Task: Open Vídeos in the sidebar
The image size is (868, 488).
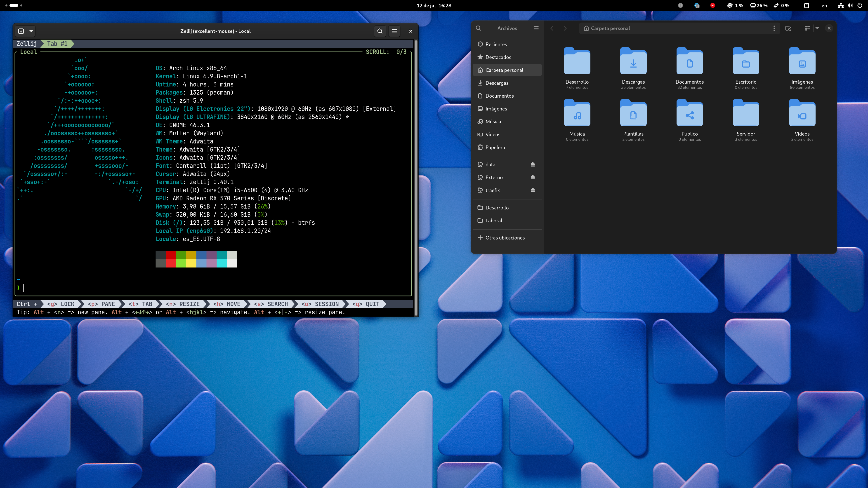Action: [507, 134]
